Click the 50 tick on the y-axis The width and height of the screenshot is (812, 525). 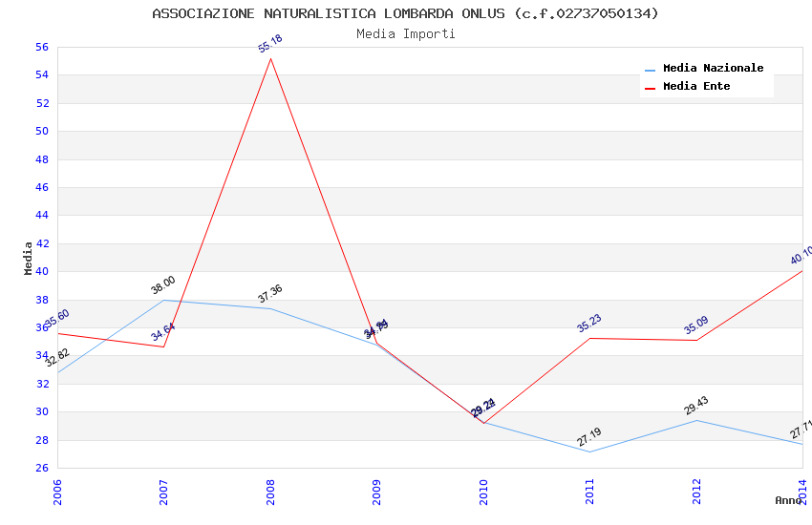[42, 131]
